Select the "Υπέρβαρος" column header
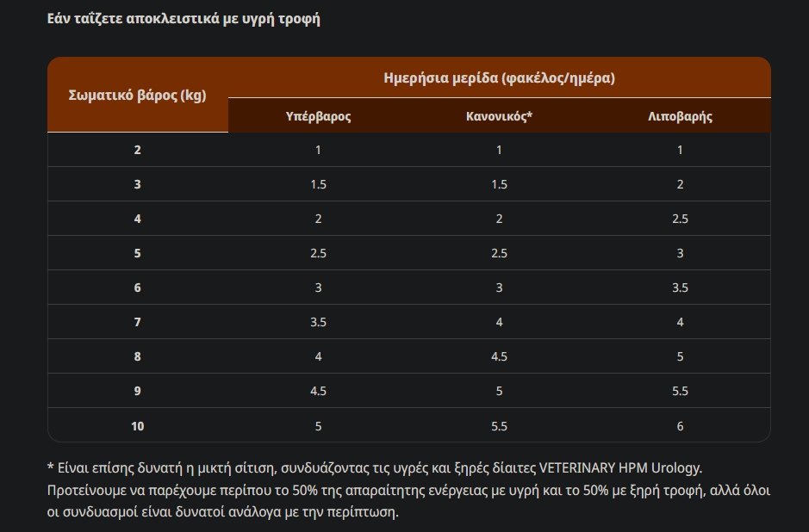809x532 pixels. [x=318, y=116]
